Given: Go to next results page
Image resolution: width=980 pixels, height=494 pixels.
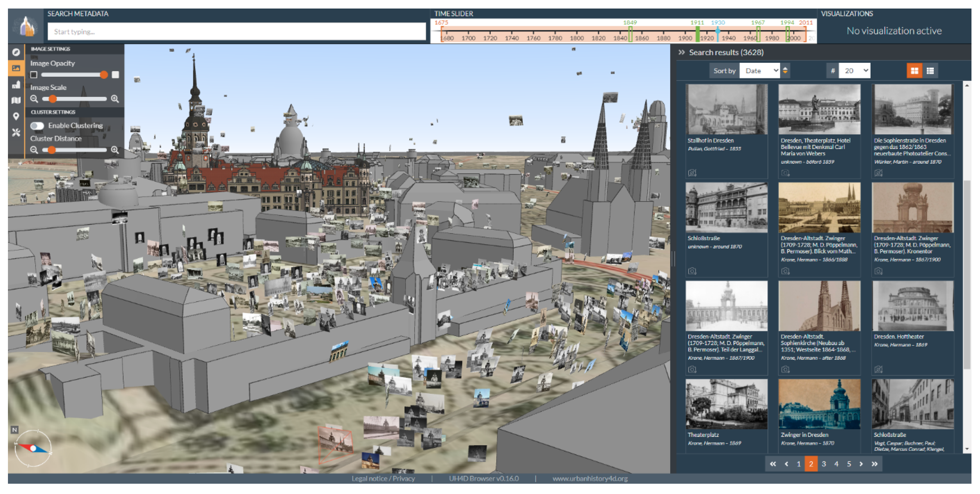Looking at the screenshot, I should pyautogui.click(x=861, y=464).
